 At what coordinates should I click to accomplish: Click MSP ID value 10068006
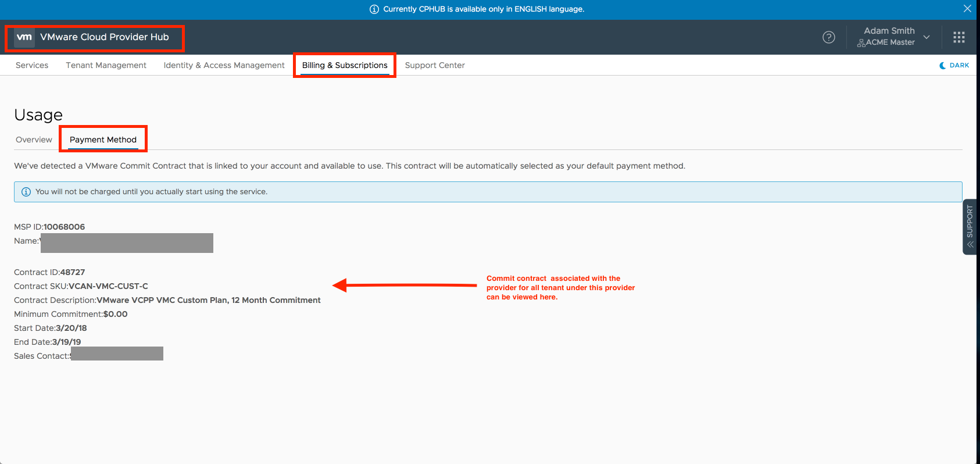pyautogui.click(x=64, y=227)
